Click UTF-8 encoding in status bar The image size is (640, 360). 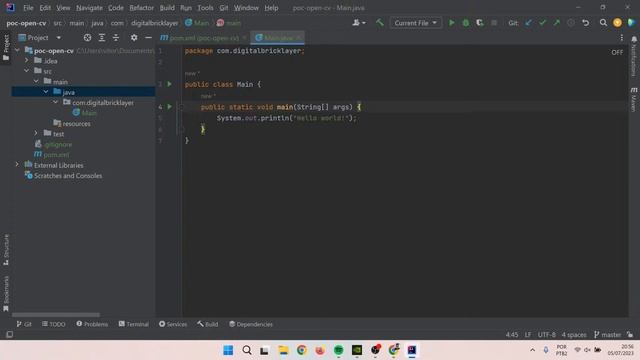547,335
